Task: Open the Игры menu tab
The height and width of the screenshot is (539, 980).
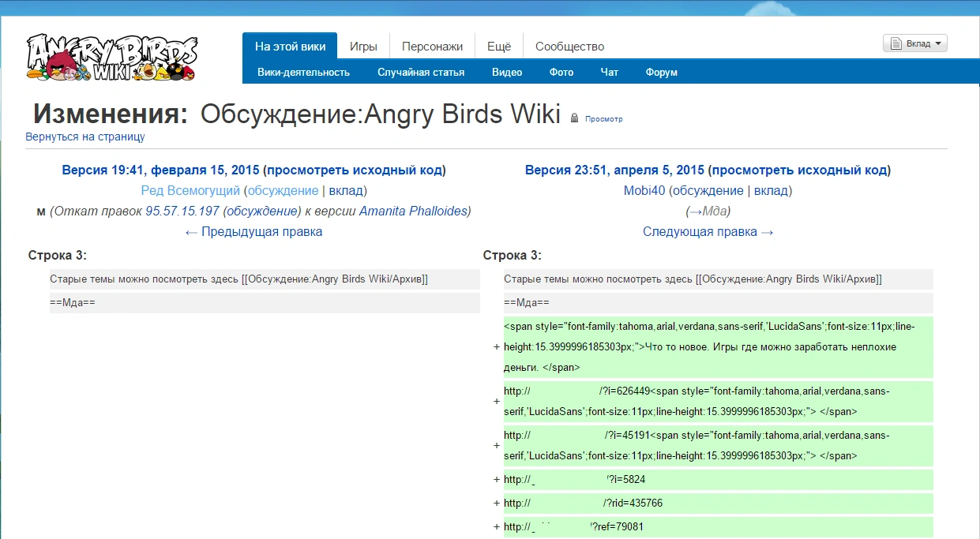Action: (x=363, y=47)
